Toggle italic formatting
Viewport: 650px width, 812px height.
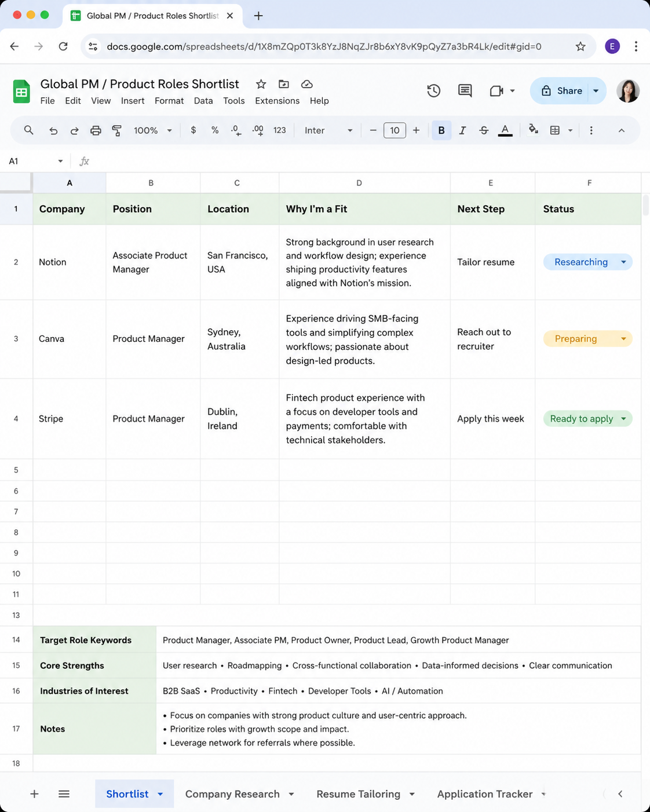click(x=462, y=130)
